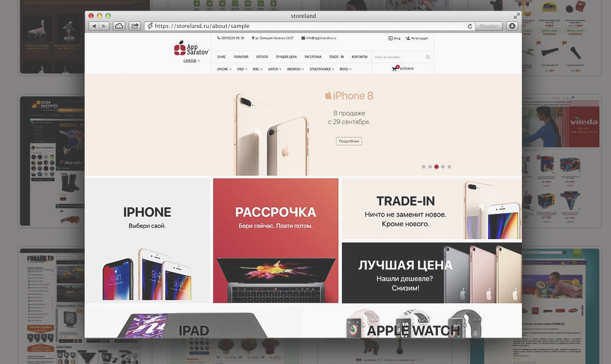Expand the MAC catalog dropdown

pyautogui.click(x=257, y=69)
